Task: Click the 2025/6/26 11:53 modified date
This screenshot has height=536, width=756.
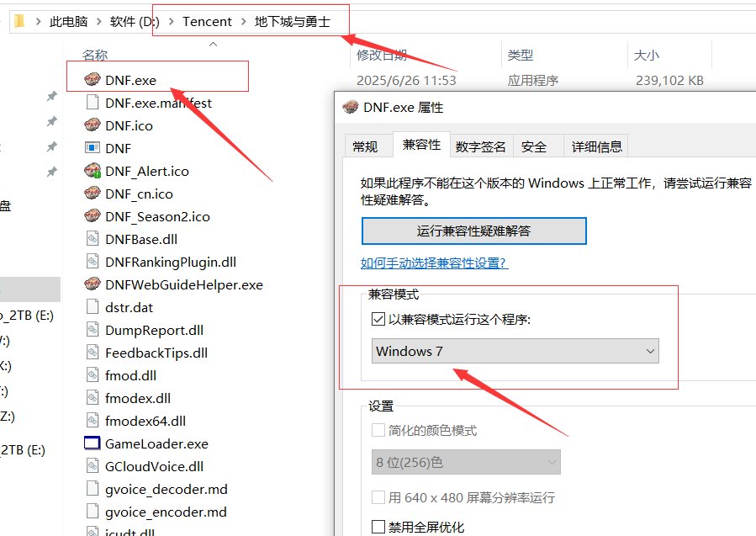Action: click(406, 80)
